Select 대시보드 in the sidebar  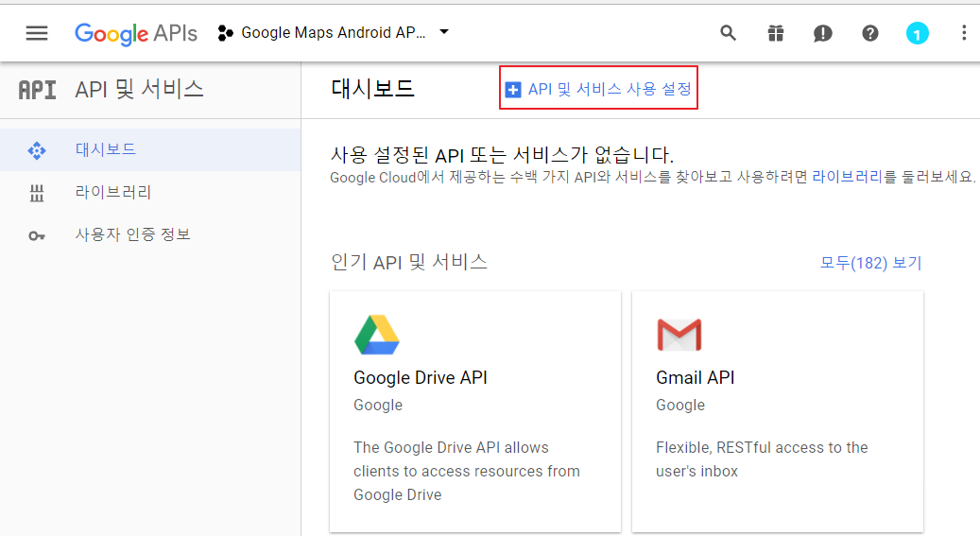pyautogui.click(x=150, y=149)
